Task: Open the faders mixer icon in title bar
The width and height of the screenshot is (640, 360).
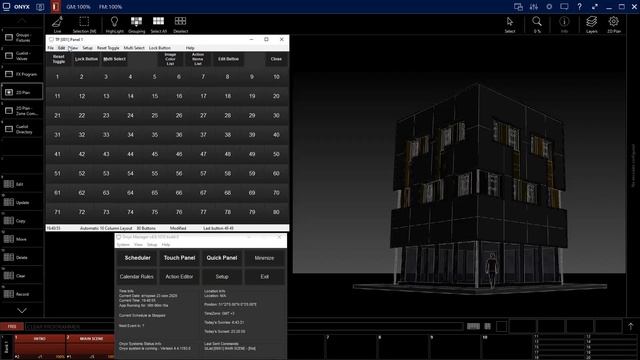Action: coord(533,7)
